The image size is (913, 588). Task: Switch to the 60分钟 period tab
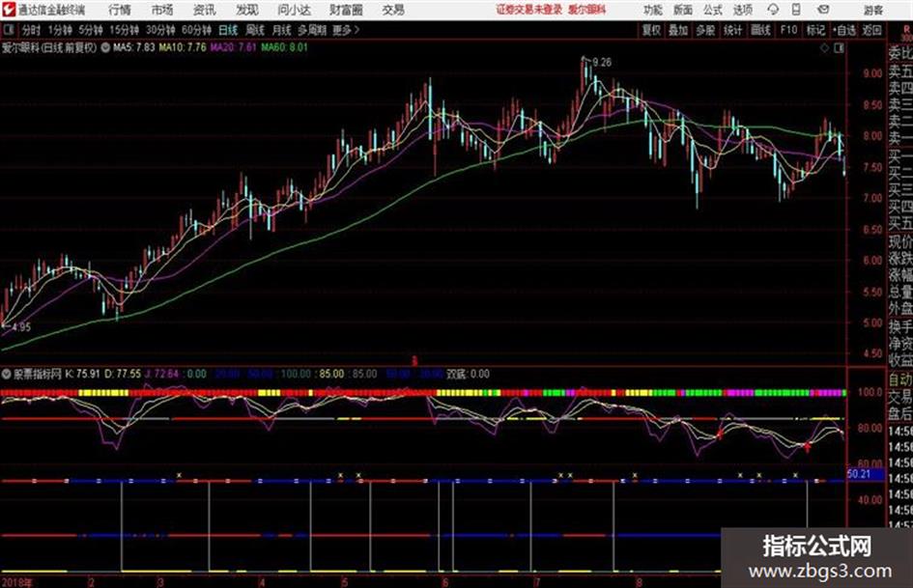(197, 30)
